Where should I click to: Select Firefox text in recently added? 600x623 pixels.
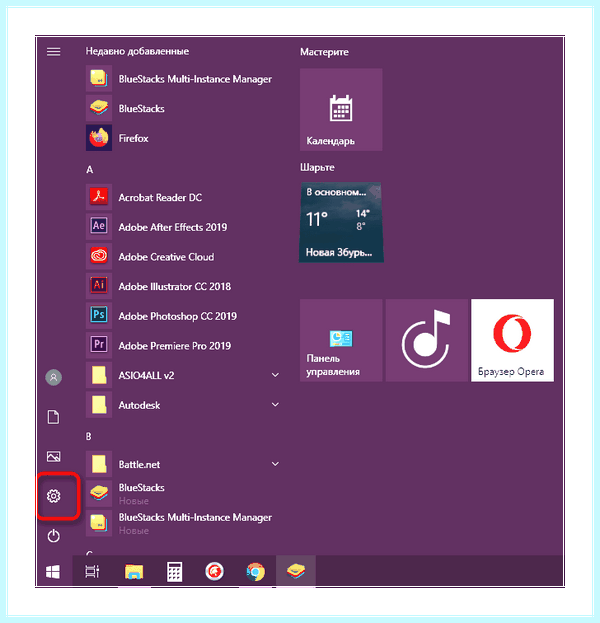tap(134, 138)
